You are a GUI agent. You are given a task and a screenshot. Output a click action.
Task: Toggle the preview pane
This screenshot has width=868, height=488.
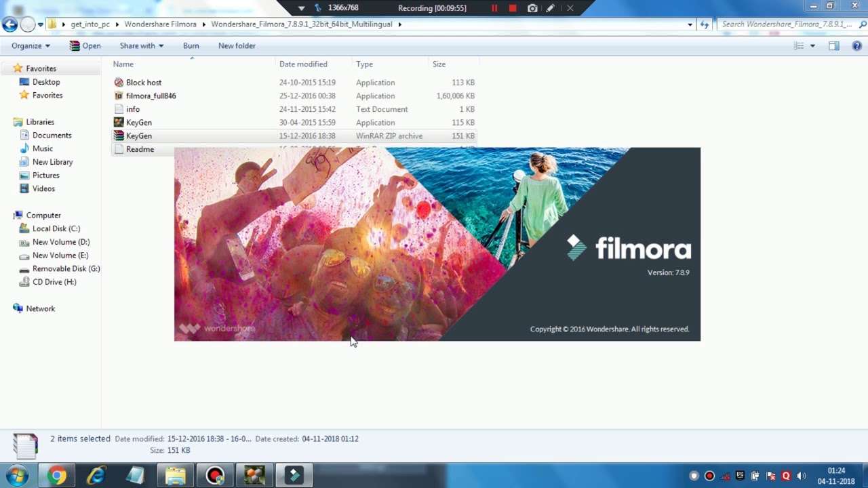coord(834,45)
